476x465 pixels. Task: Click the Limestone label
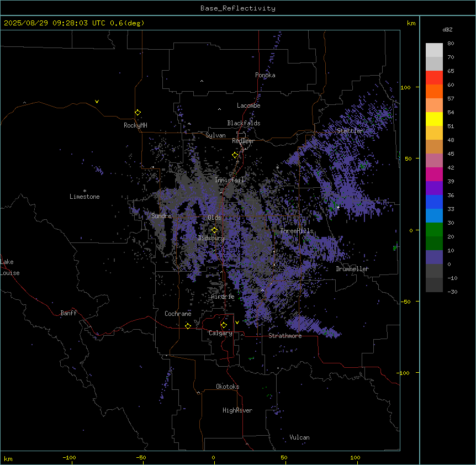pos(84,197)
